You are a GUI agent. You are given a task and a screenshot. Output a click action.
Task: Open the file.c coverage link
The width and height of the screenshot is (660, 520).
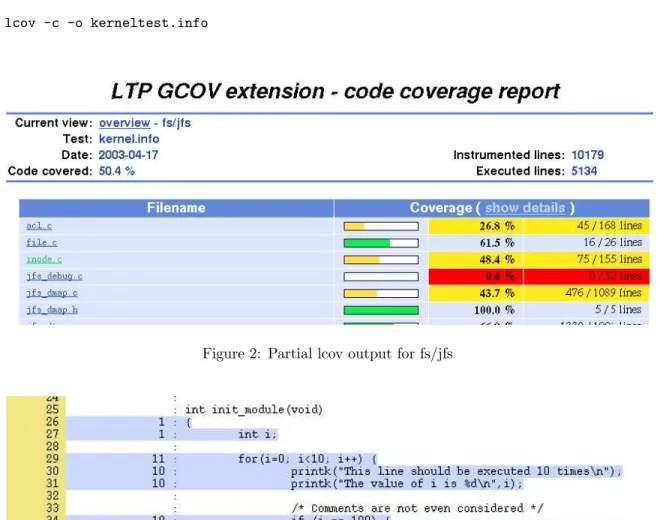41,243
